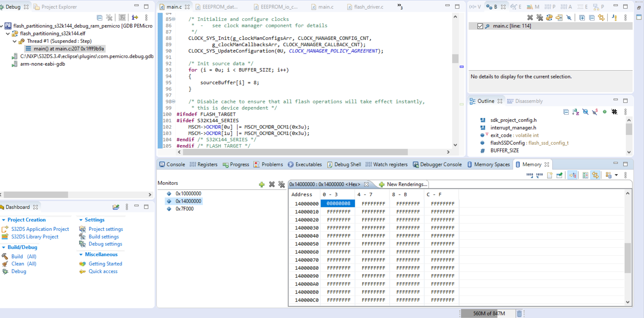Pin the current memory rendering
The height and width of the screenshot is (318, 644).
(x=560, y=175)
